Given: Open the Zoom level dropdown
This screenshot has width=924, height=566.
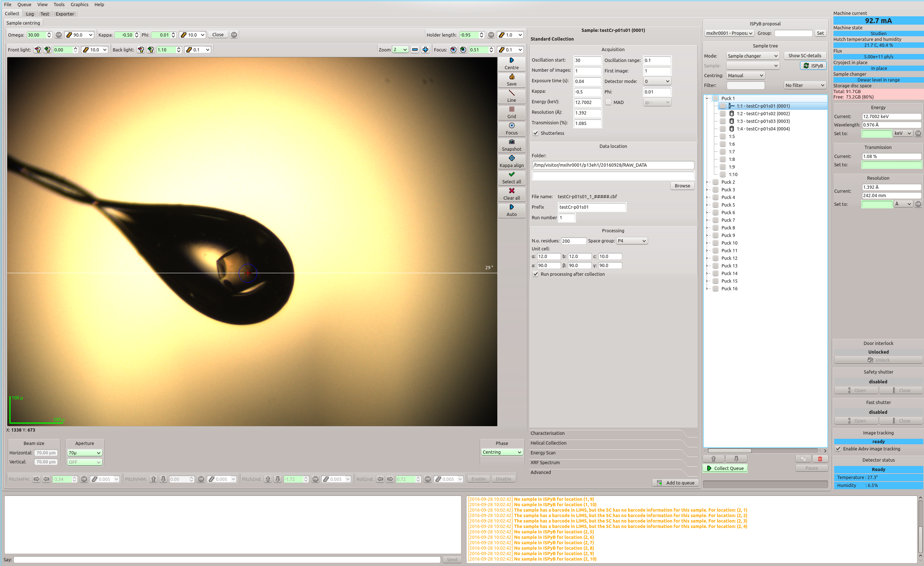Looking at the screenshot, I should coord(400,50).
